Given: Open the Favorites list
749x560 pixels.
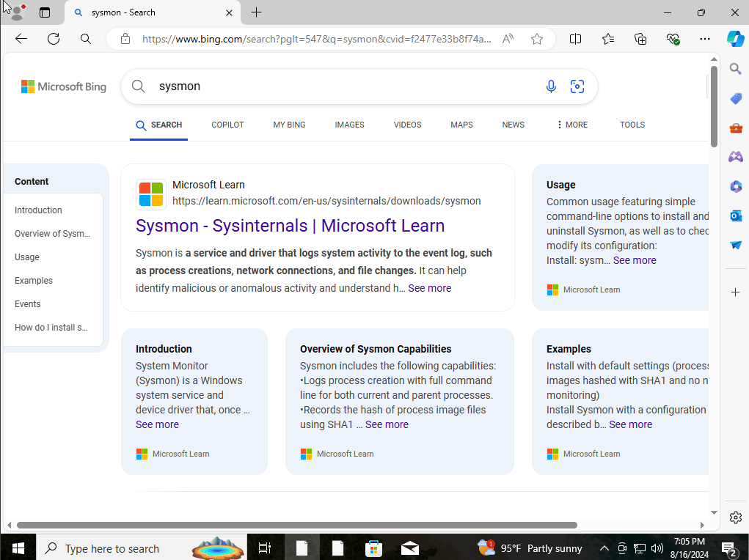Looking at the screenshot, I should tap(608, 39).
